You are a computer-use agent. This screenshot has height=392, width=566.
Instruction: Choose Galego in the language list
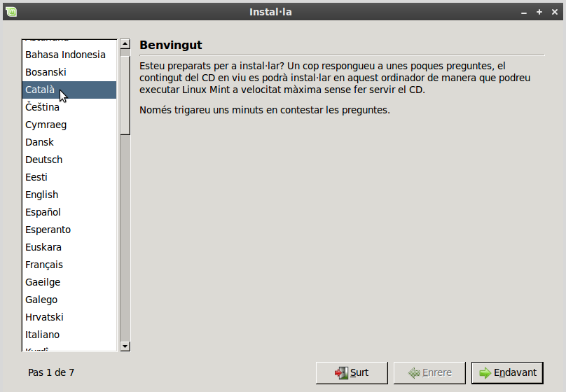(x=69, y=300)
